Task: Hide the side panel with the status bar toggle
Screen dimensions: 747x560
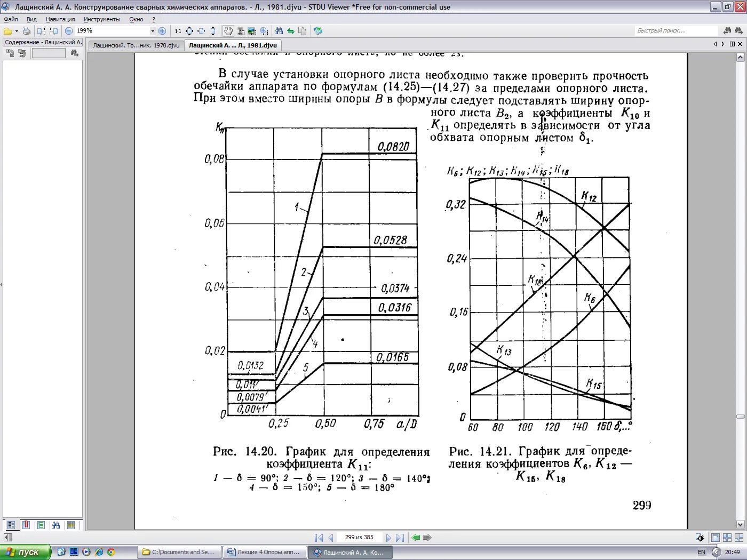Action: click(x=7, y=538)
